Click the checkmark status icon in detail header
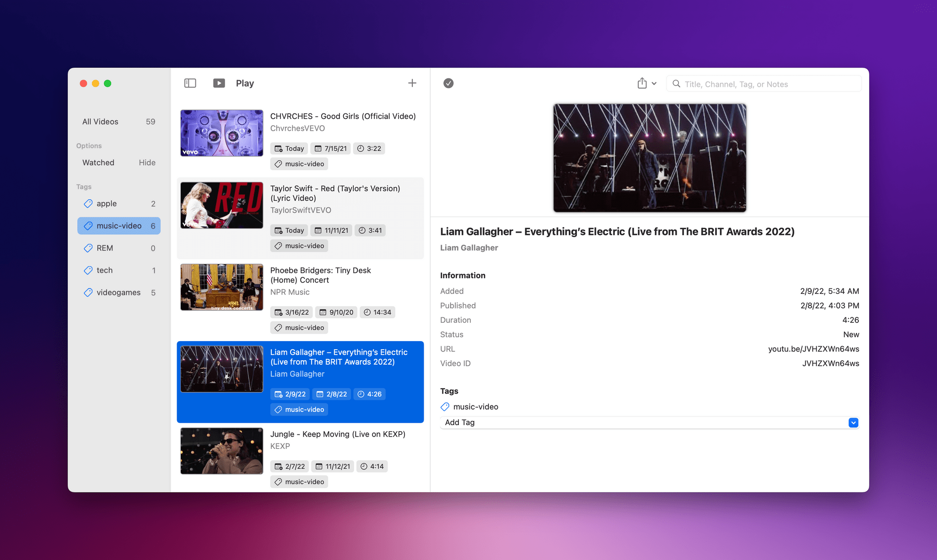 point(448,83)
